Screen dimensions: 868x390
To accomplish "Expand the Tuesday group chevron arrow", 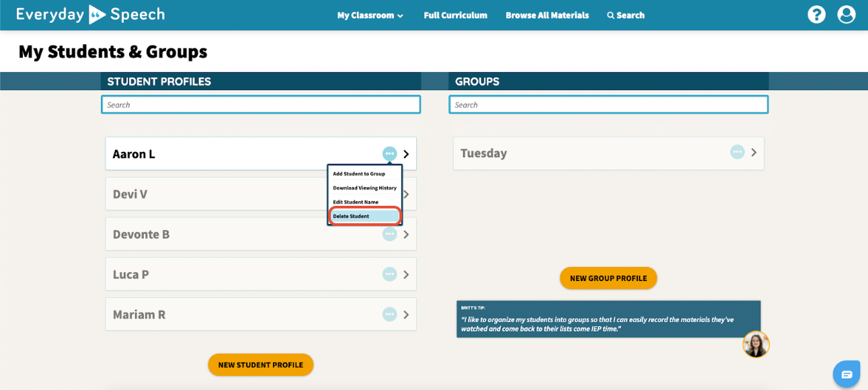I will 754,153.
